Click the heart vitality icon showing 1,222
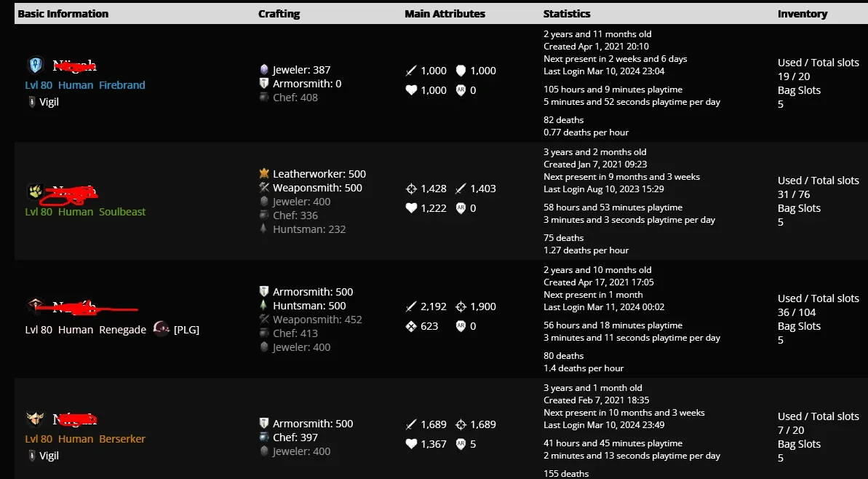This screenshot has width=868, height=479. (x=411, y=208)
